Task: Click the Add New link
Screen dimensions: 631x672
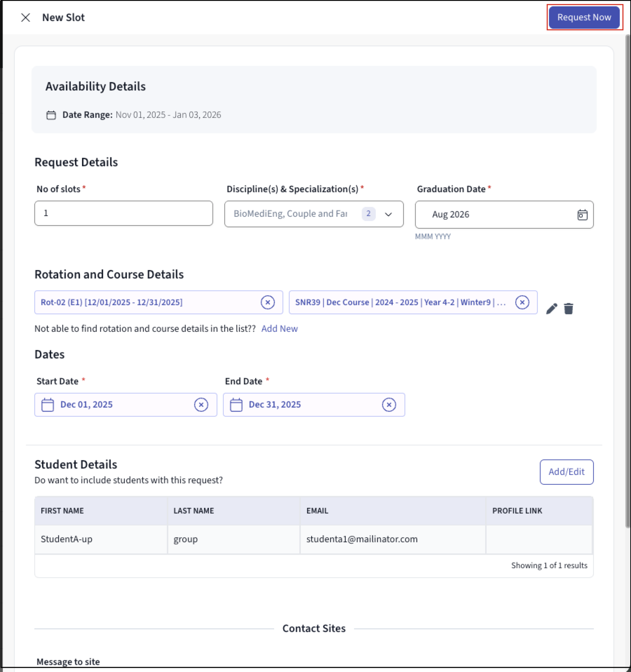Action: tap(279, 329)
